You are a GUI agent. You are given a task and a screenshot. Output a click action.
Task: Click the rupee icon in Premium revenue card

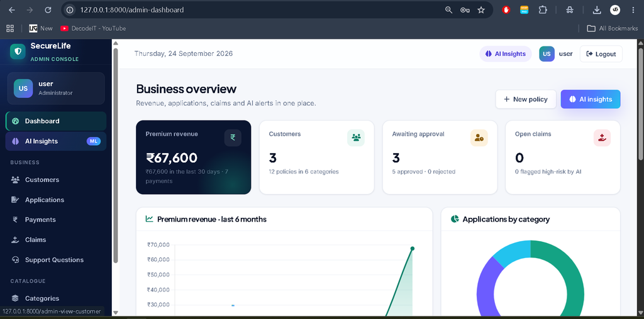233,138
